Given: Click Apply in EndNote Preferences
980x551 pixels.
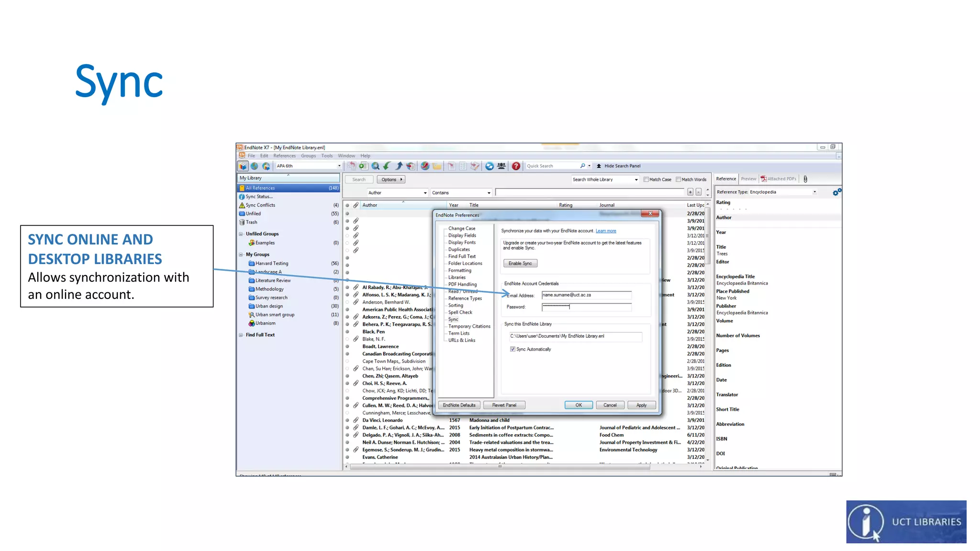Looking at the screenshot, I should tap(641, 405).
